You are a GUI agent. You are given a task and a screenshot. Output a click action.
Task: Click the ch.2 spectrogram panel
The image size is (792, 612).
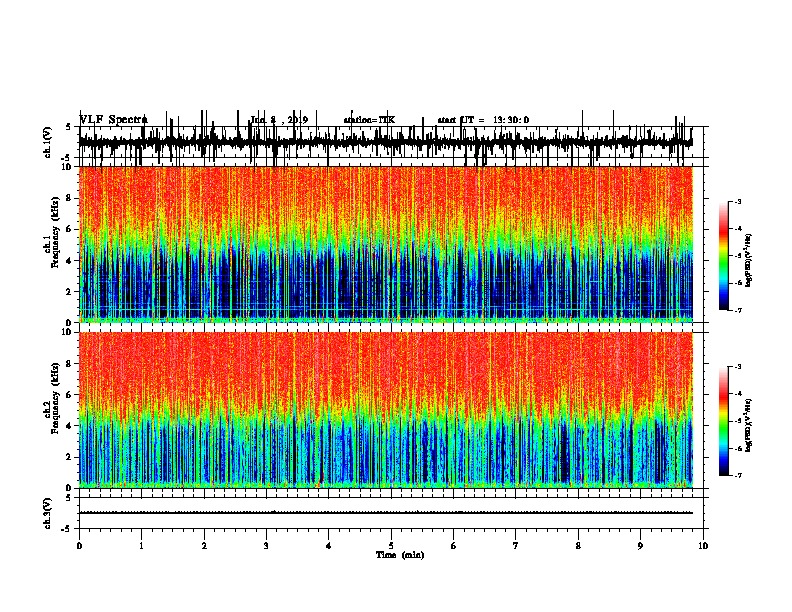[x=386, y=410]
